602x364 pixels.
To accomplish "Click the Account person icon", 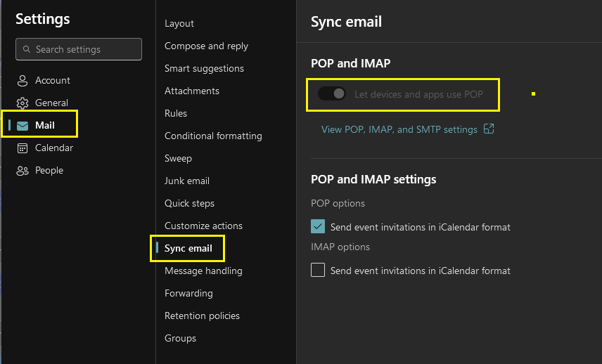I will (x=23, y=81).
